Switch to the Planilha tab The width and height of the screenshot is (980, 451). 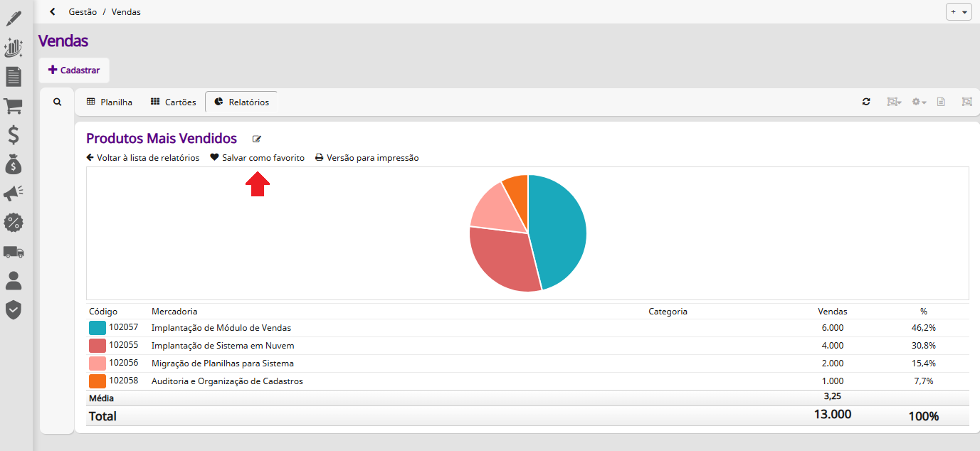point(110,102)
